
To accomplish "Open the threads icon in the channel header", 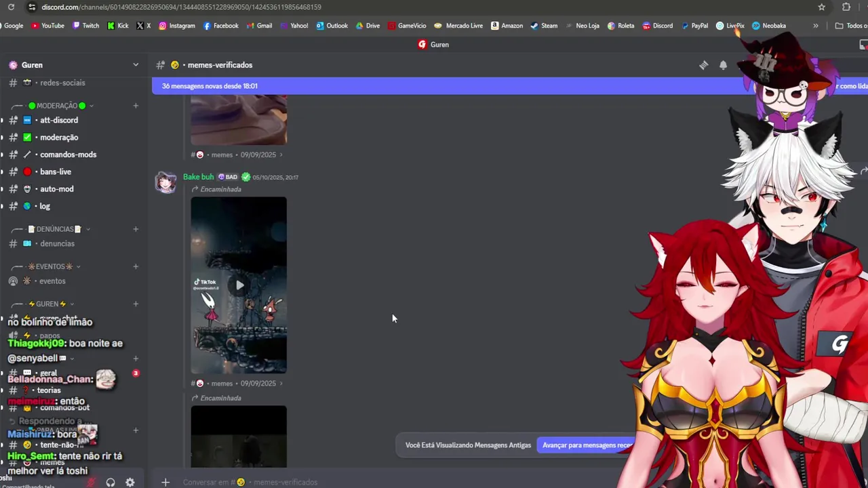I will [x=704, y=65].
